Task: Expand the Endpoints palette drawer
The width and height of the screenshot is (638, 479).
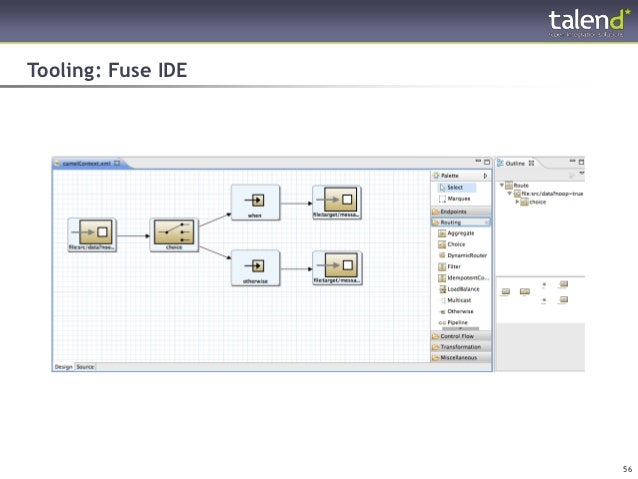Action: click(461, 212)
